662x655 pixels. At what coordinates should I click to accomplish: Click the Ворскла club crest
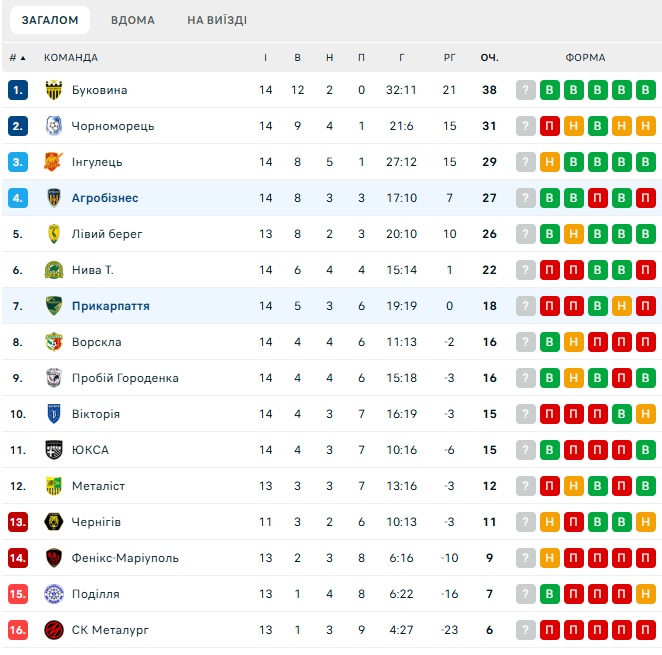tap(54, 342)
